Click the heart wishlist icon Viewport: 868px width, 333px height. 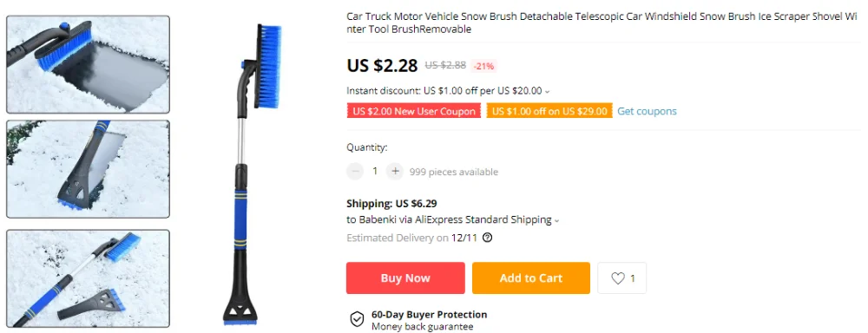pos(618,278)
